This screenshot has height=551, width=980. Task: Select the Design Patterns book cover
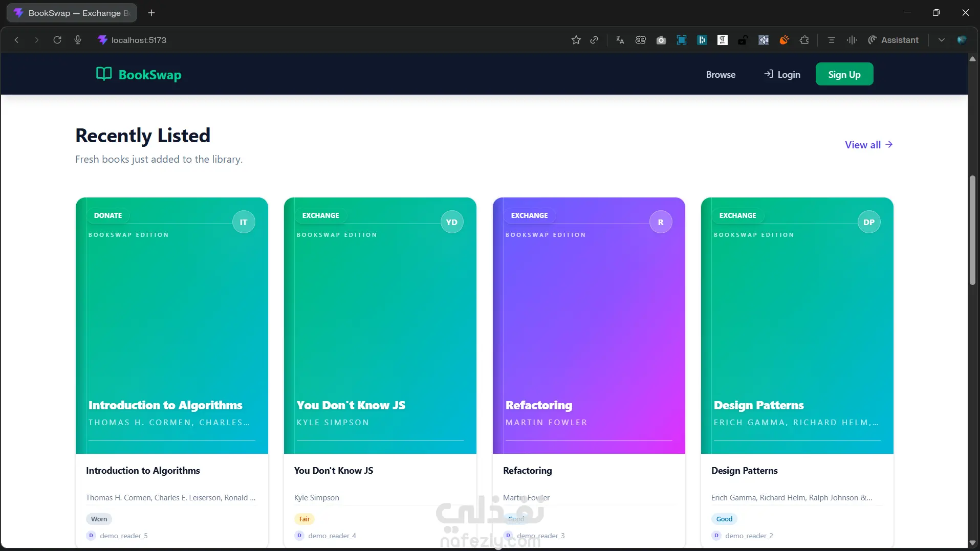pyautogui.click(x=797, y=325)
